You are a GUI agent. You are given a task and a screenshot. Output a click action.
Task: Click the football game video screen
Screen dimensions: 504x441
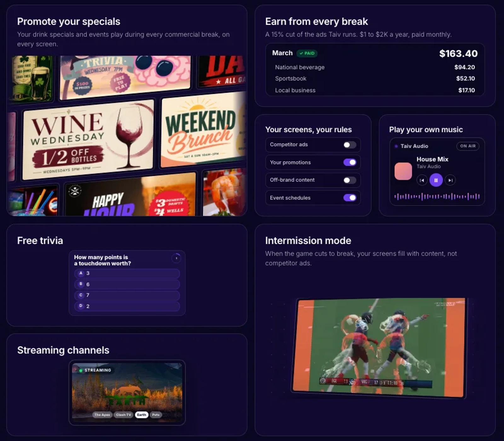click(x=379, y=347)
